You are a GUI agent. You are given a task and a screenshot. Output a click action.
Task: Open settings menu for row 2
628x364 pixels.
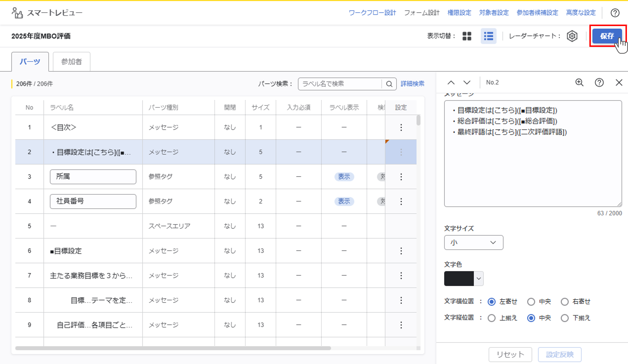click(401, 152)
